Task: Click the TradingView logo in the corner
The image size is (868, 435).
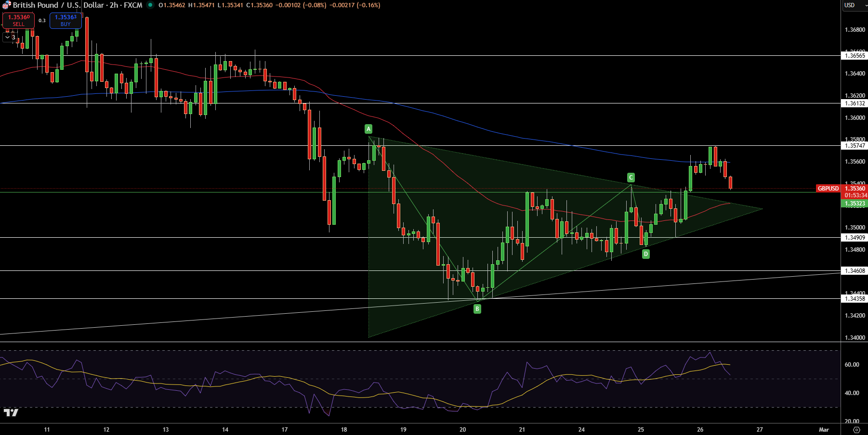Action: click(11, 412)
